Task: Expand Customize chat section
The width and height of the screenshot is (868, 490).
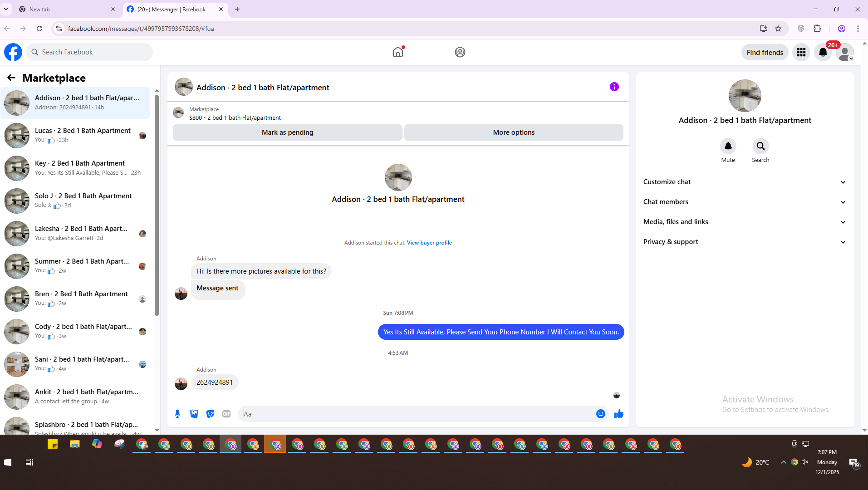Action: [745, 182]
